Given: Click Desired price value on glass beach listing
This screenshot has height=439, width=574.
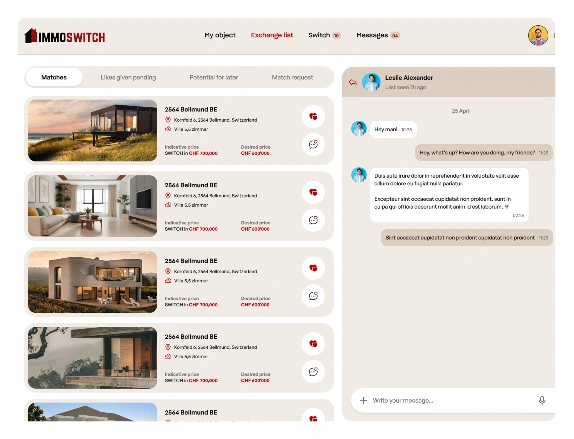Looking at the screenshot, I should tap(255, 153).
